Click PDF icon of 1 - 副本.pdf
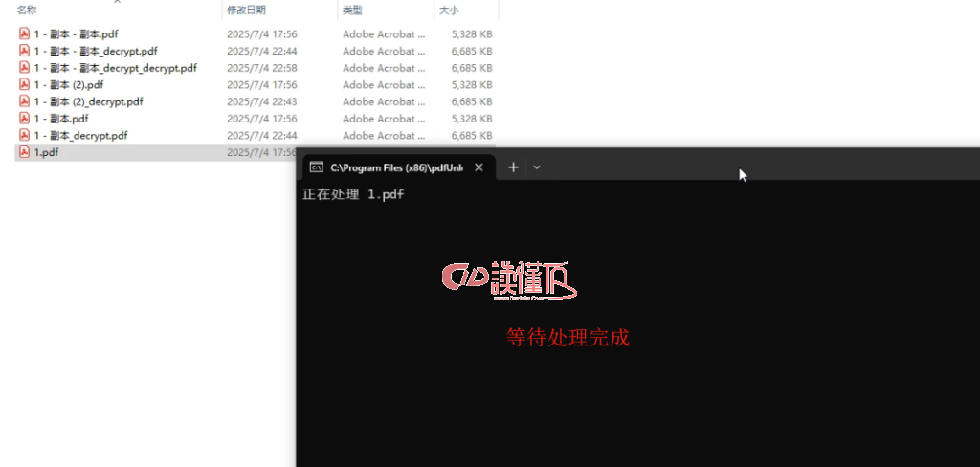Screen dimensions: 980x467 pyautogui.click(x=24, y=118)
